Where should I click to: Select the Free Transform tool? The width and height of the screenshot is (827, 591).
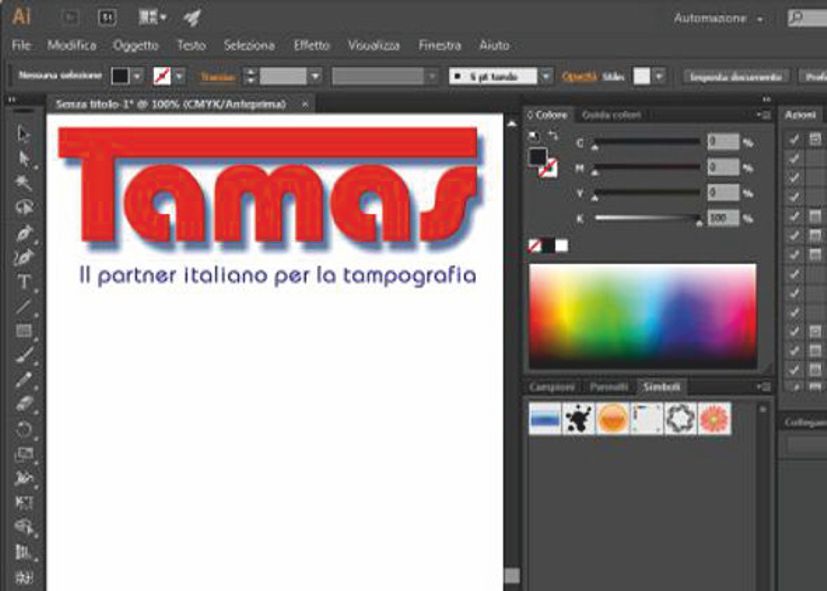coord(23,502)
